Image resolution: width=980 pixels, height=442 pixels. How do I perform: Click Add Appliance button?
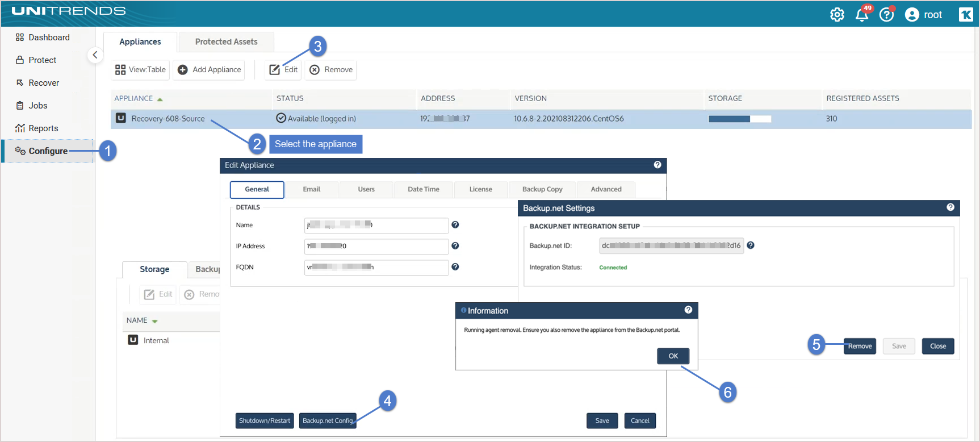tap(209, 70)
